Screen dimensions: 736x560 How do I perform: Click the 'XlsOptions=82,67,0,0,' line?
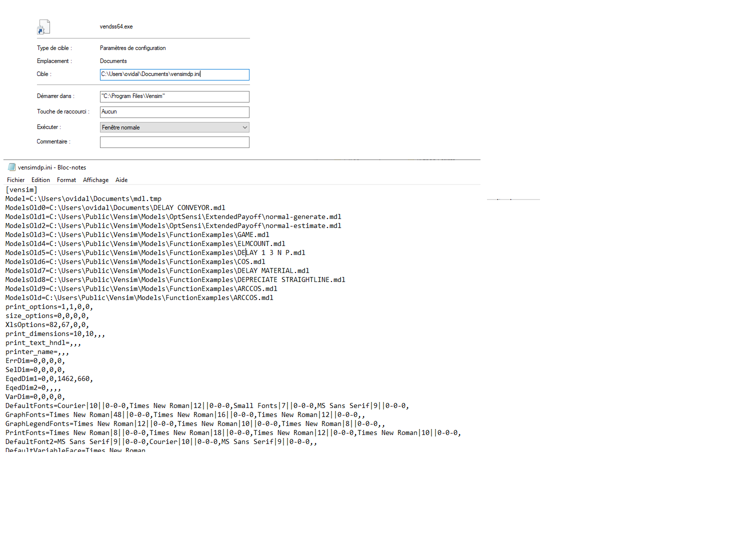pyautogui.click(x=47, y=325)
